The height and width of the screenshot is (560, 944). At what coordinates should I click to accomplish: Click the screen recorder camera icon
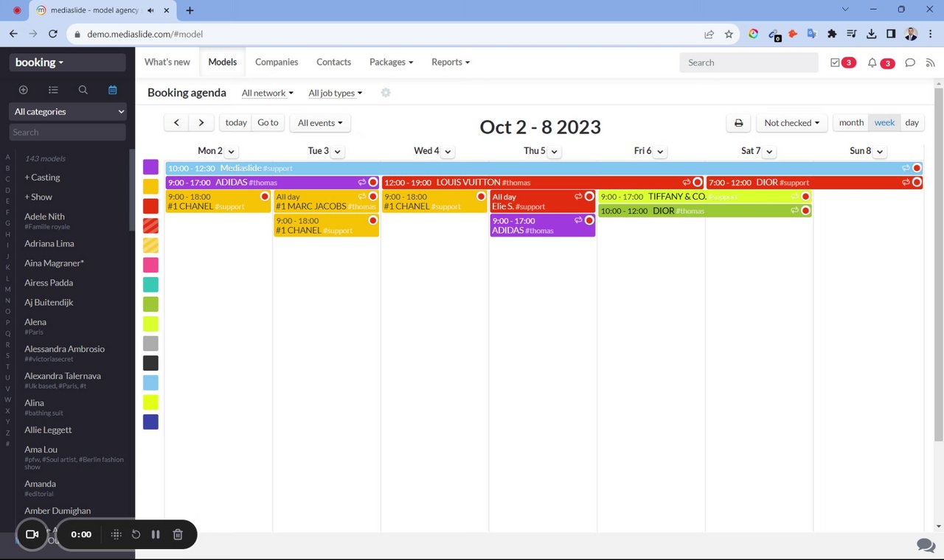(32, 534)
